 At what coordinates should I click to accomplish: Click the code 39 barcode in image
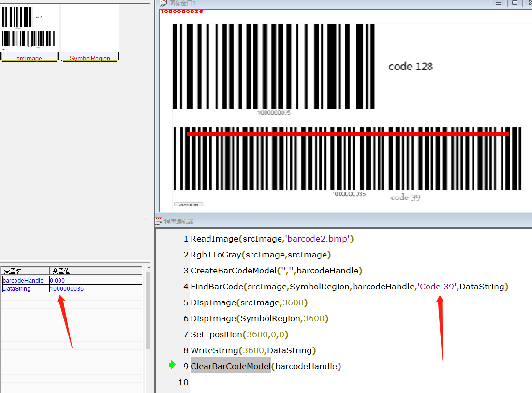point(347,158)
